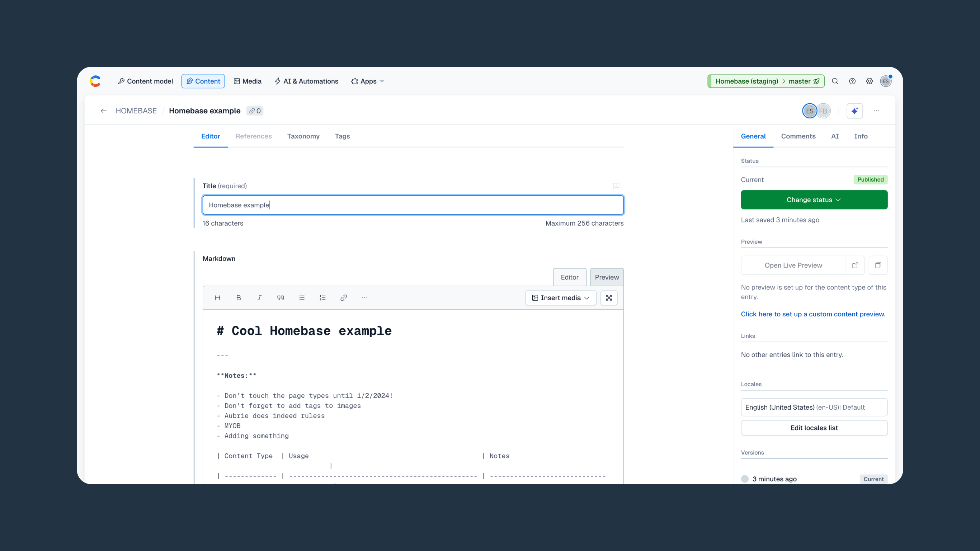Image resolution: width=980 pixels, height=551 pixels.
Task: Toggle bold formatting in markdown toolbar
Action: [239, 298]
